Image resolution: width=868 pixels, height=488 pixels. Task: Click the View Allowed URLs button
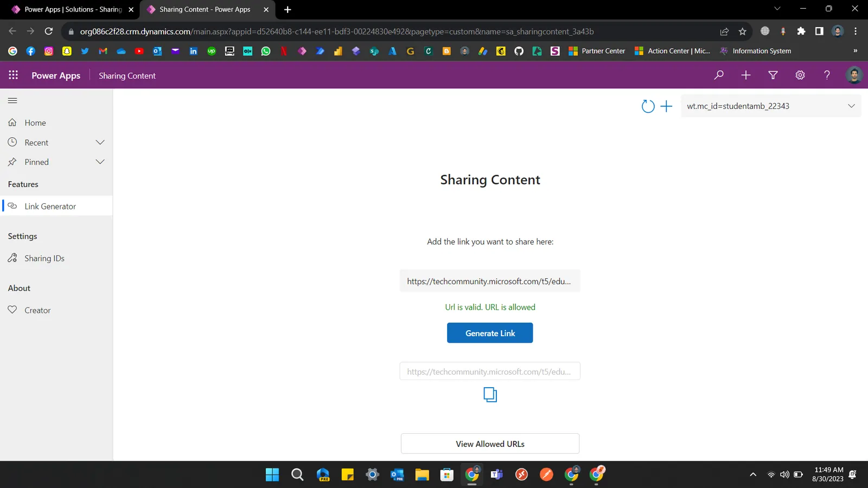click(490, 444)
